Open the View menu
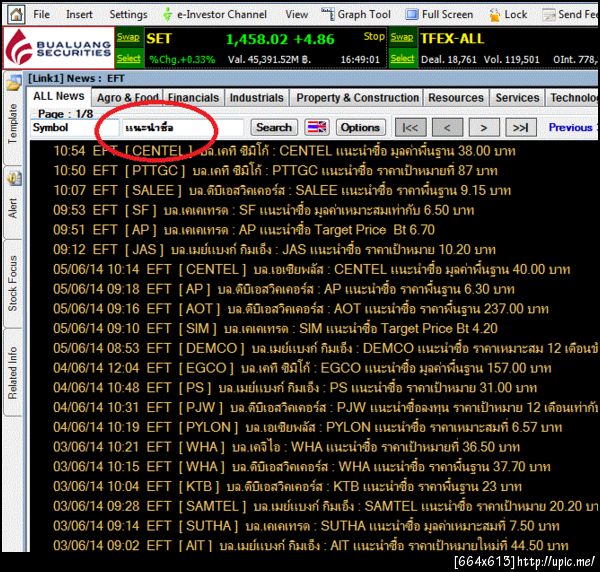Image resolution: width=600 pixels, height=572 pixels. pyautogui.click(x=297, y=15)
